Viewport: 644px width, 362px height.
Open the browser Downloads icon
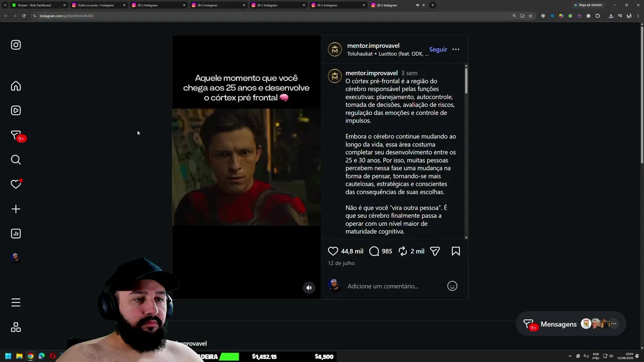click(x=611, y=16)
